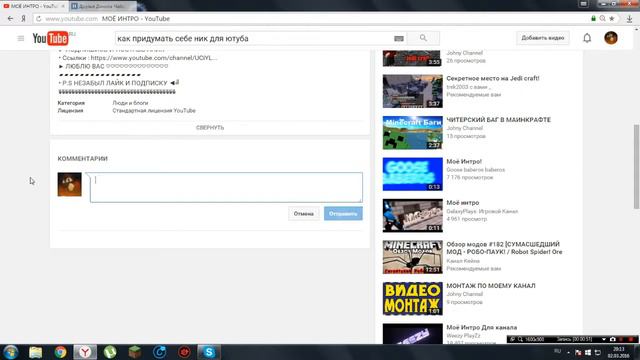640x360 pixels.
Task: Switch to Yandex Browser on the taskbar
Action: click(x=85, y=352)
